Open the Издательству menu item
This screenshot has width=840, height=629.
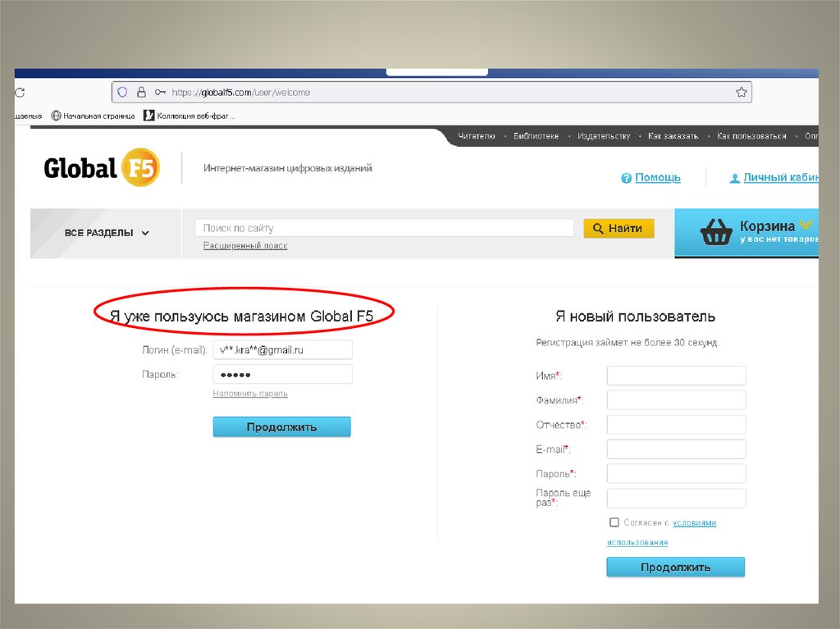point(604,136)
